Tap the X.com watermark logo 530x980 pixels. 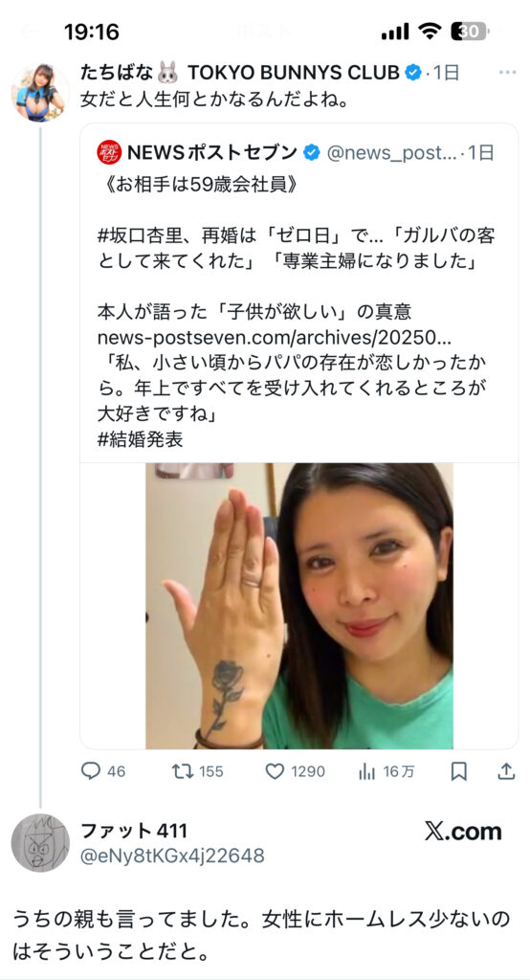(463, 832)
